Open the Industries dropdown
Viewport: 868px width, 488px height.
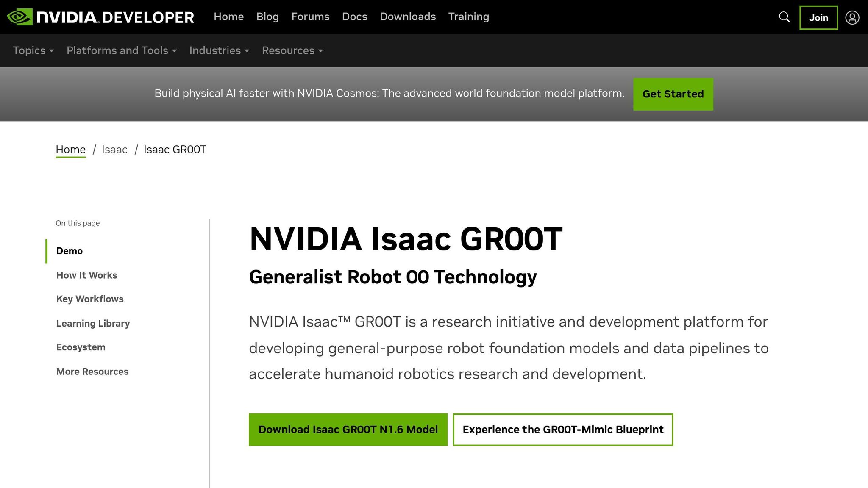point(219,50)
